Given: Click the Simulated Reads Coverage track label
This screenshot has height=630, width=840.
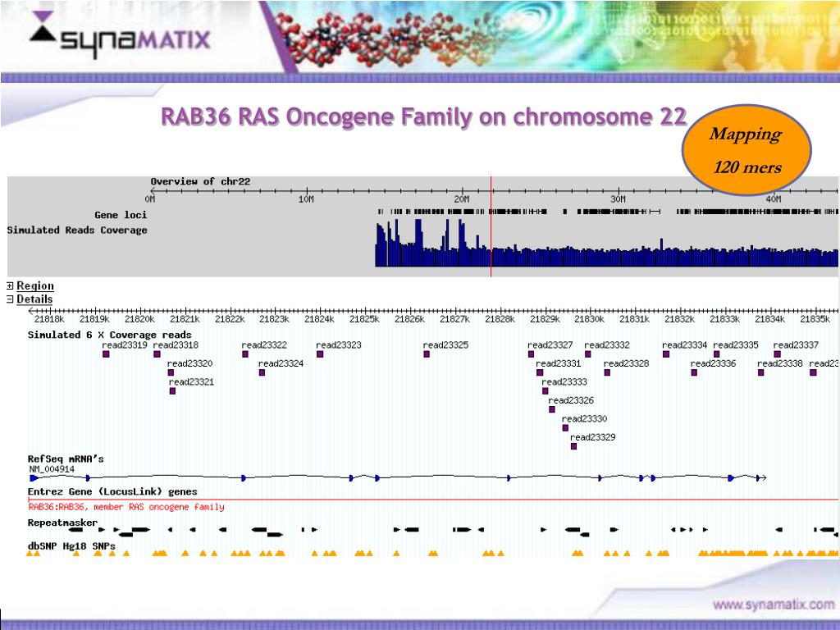Looking at the screenshot, I should pos(77,231).
